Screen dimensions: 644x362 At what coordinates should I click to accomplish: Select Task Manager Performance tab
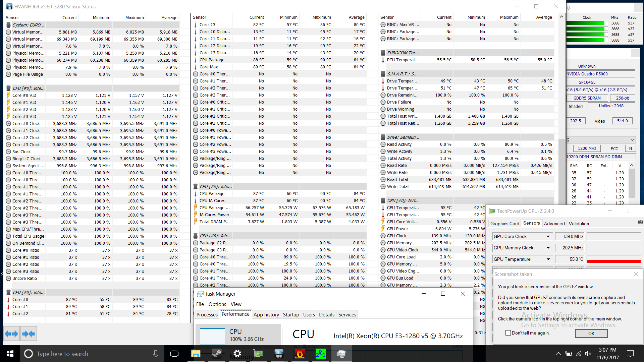[x=235, y=314]
